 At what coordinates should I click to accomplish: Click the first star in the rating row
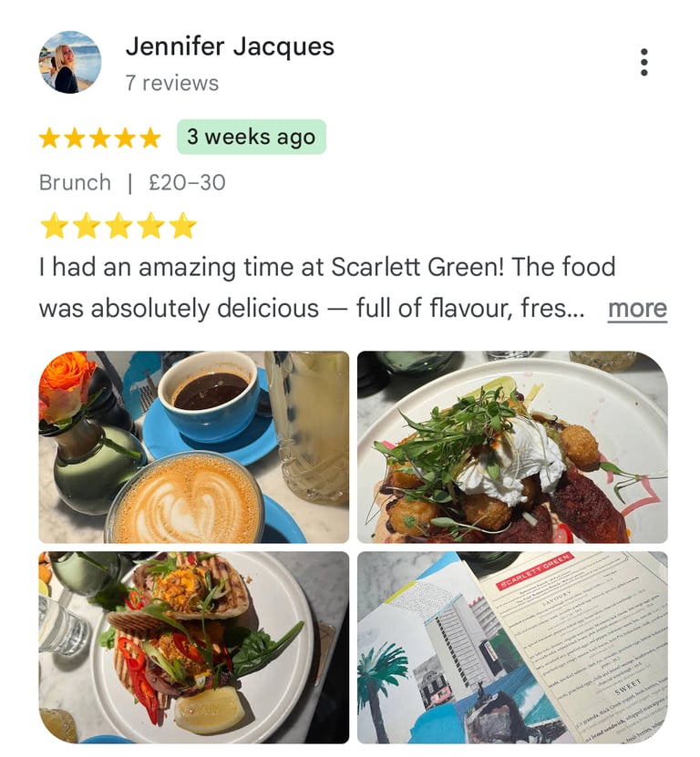click(49, 138)
